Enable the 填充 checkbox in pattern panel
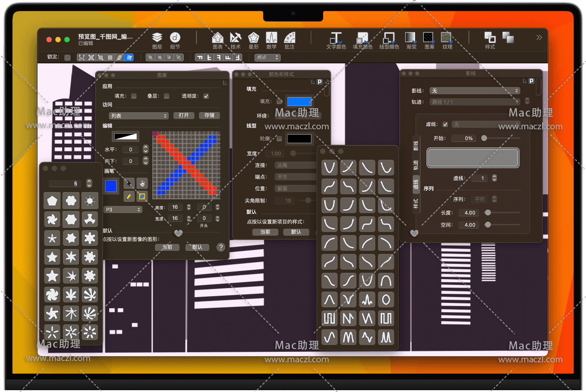The width and height of the screenshot is (586, 392). [x=134, y=96]
